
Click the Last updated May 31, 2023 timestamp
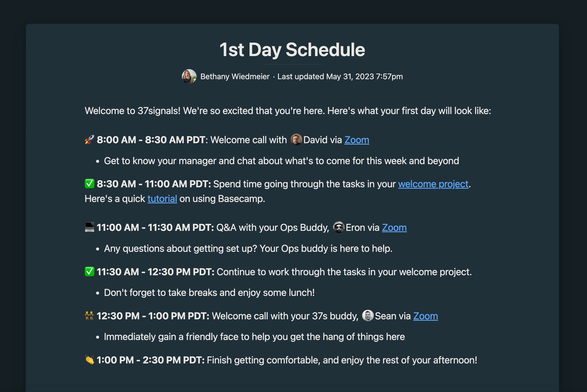click(340, 76)
